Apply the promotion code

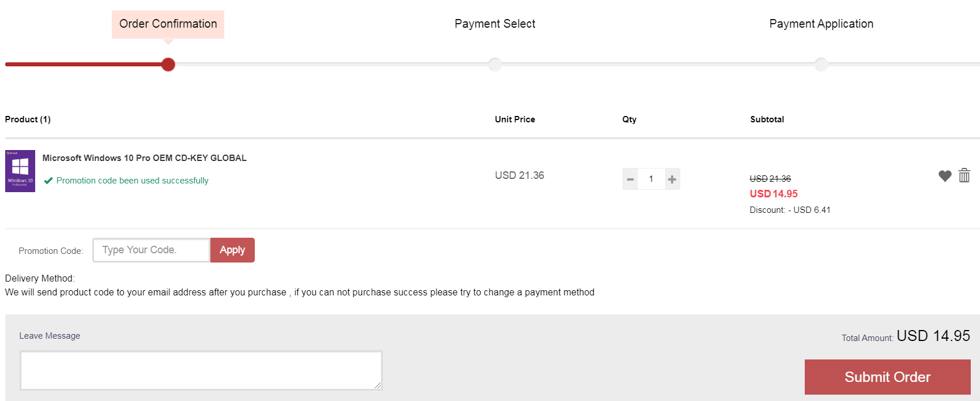pos(232,250)
